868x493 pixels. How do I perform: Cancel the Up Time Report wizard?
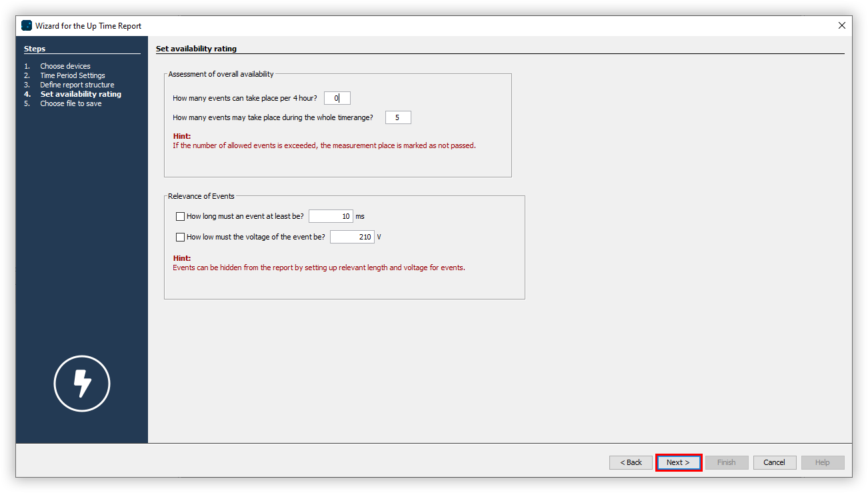(774, 462)
